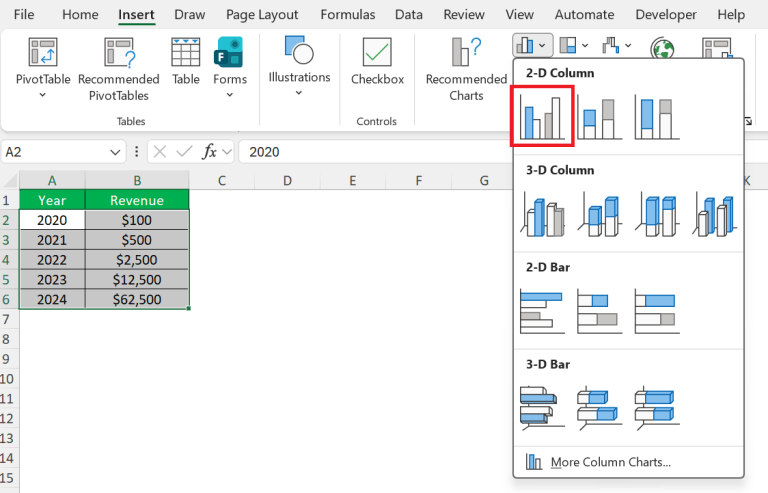
Task: Choose the 3-D 100% Stacked Column chart
Action: click(657, 214)
